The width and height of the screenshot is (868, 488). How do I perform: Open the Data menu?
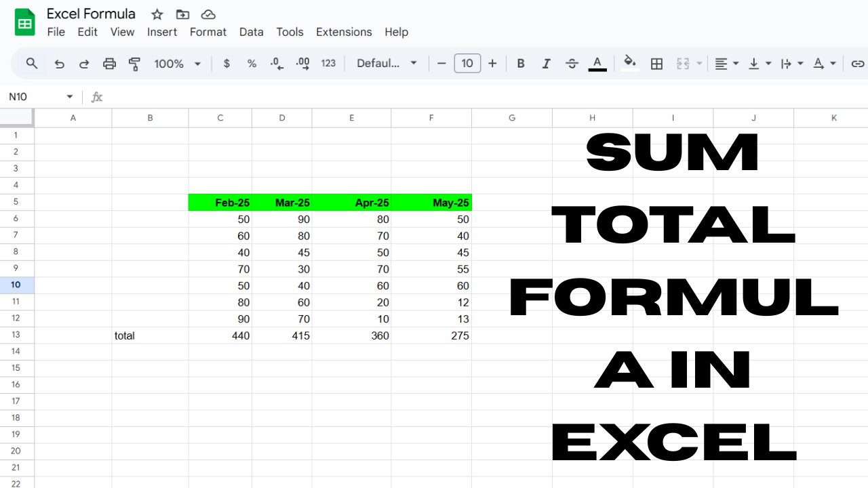pyautogui.click(x=251, y=32)
